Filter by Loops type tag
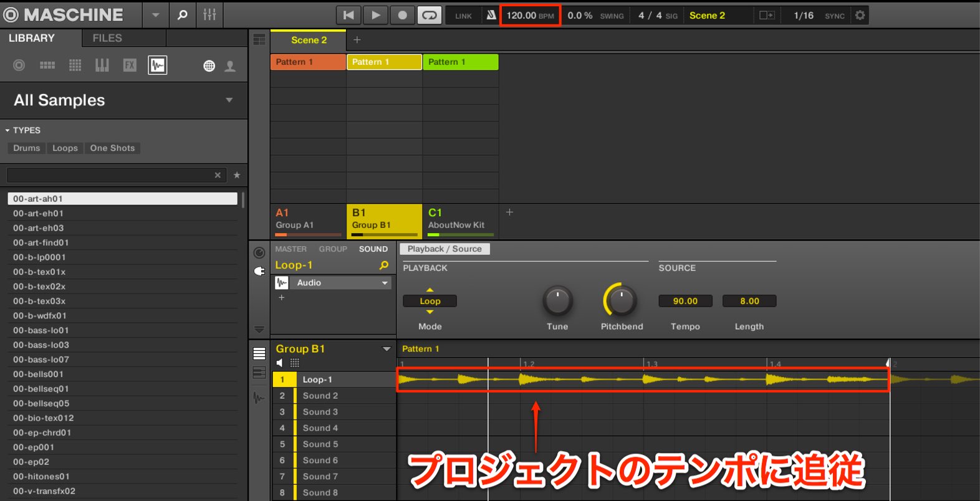This screenshot has width=980, height=501. [x=65, y=148]
